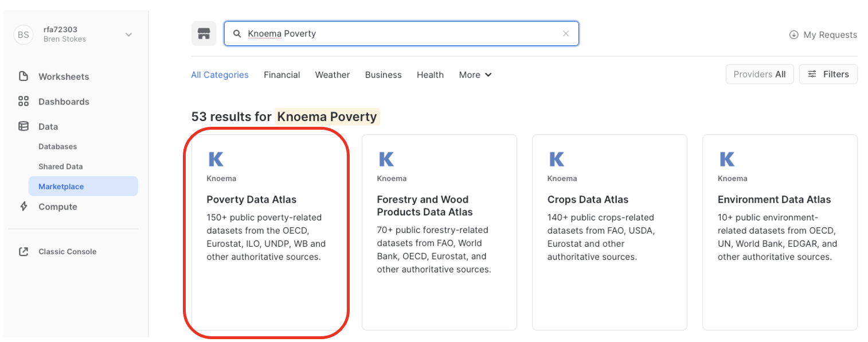Clear the search with the X icon
The height and width of the screenshot is (342, 868).
pyautogui.click(x=566, y=34)
